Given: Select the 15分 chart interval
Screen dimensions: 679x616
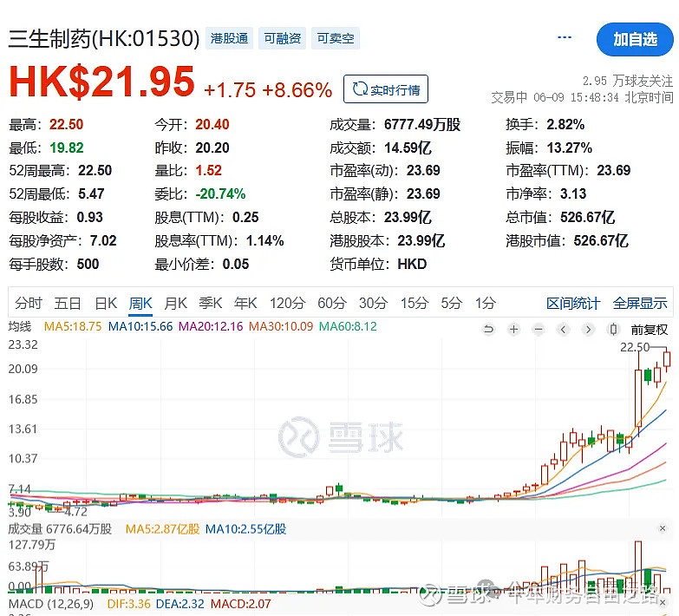Looking at the screenshot, I should pos(414,304).
